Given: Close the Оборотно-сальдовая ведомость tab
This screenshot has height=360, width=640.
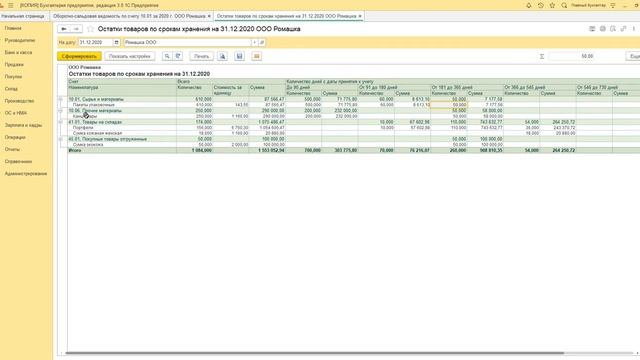Looking at the screenshot, I should (x=209, y=16).
